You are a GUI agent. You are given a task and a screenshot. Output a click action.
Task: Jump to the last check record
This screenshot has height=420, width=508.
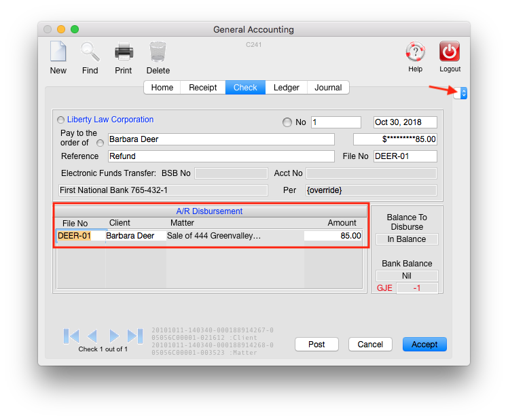tap(135, 336)
